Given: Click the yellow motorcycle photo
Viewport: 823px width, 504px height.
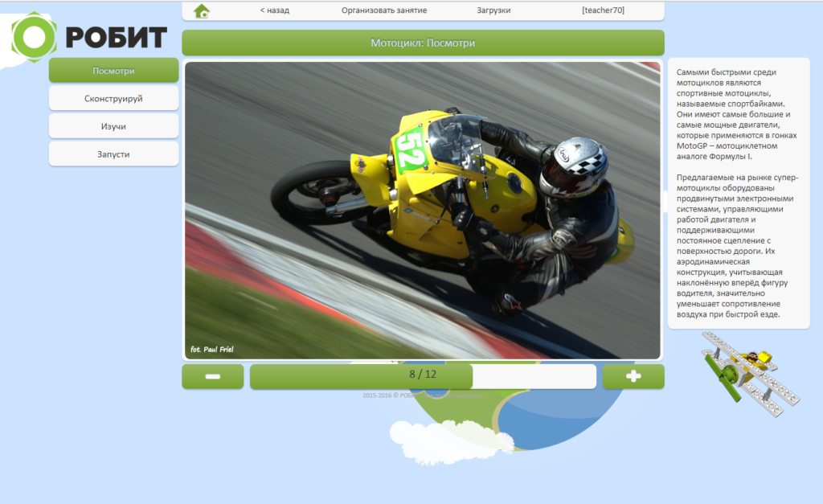Looking at the screenshot, I should [x=423, y=211].
